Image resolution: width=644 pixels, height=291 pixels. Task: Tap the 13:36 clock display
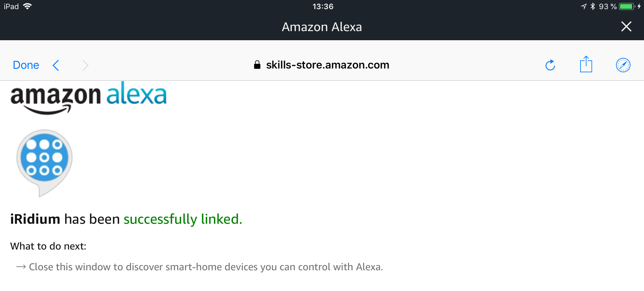click(323, 6)
